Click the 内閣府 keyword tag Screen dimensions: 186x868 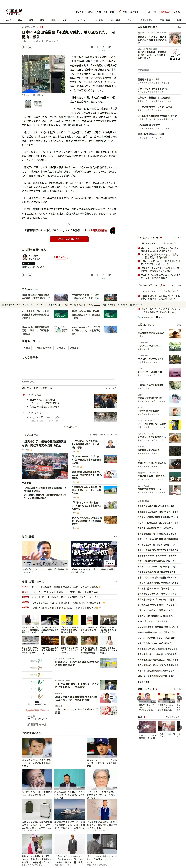27,348
